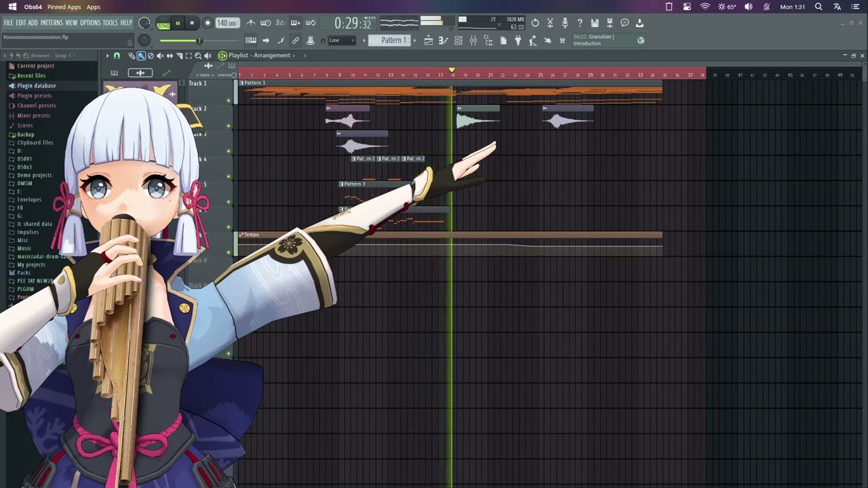Toggle the 3-2-1 recording countdown
868x488 pixels.
279,23
